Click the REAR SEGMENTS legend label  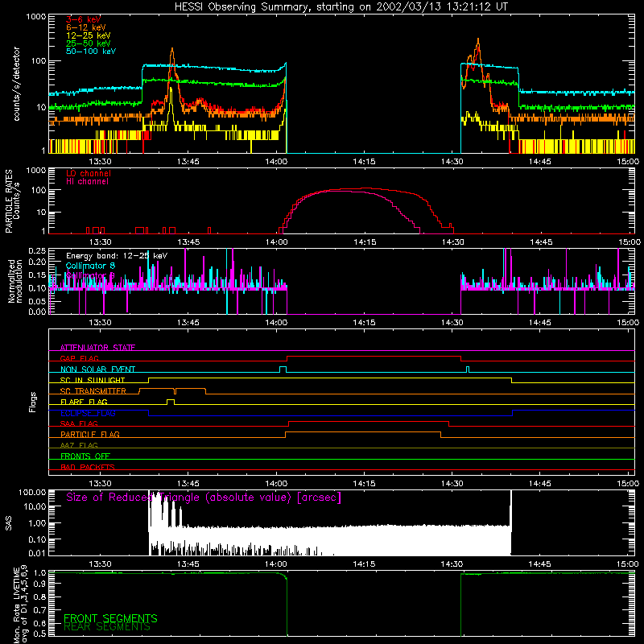coord(107,627)
